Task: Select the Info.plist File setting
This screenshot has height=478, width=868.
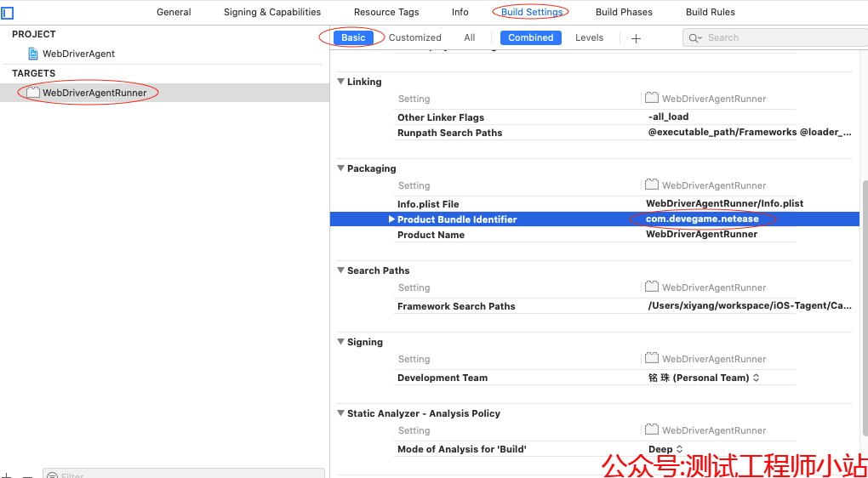Action: click(428, 204)
